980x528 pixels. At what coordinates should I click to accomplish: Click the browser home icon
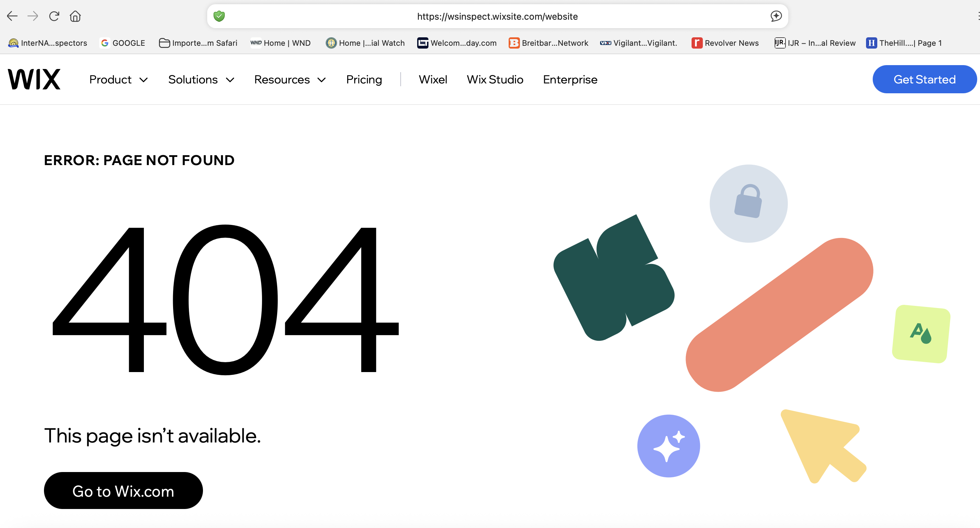pyautogui.click(x=75, y=16)
